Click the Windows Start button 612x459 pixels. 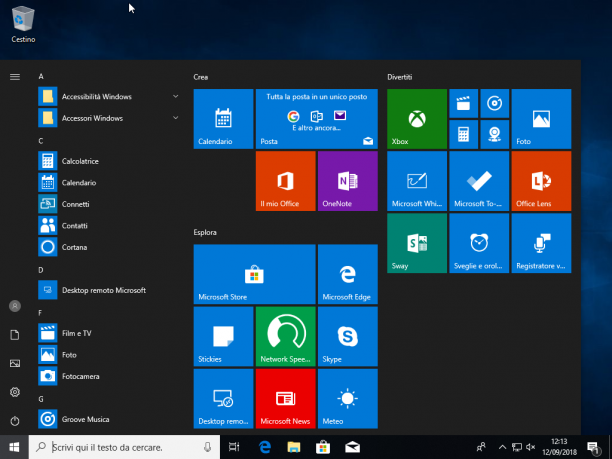[14, 447]
